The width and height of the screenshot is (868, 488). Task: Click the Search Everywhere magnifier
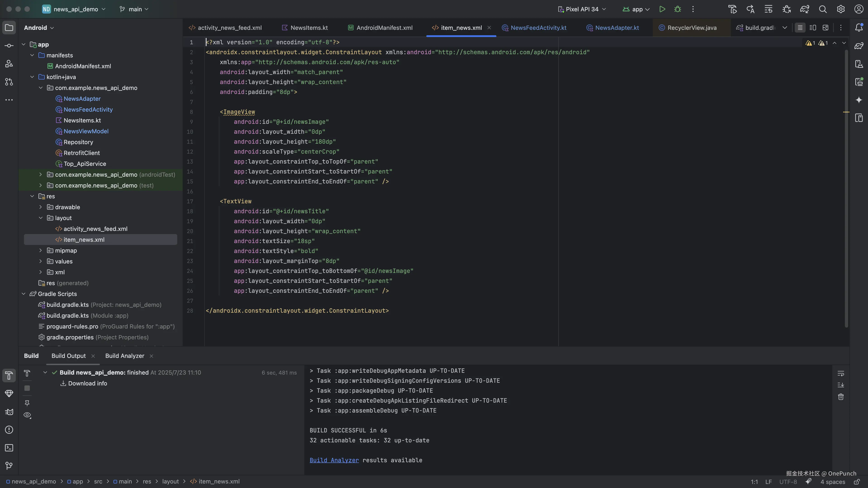823,9
